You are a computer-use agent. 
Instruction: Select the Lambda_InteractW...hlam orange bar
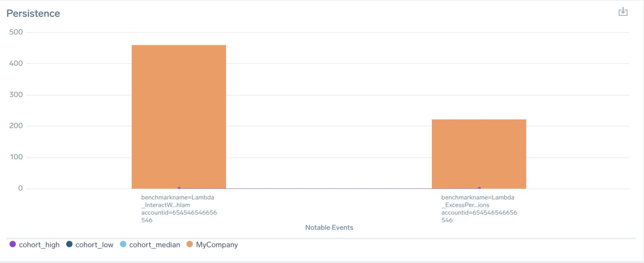pos(179,116)
